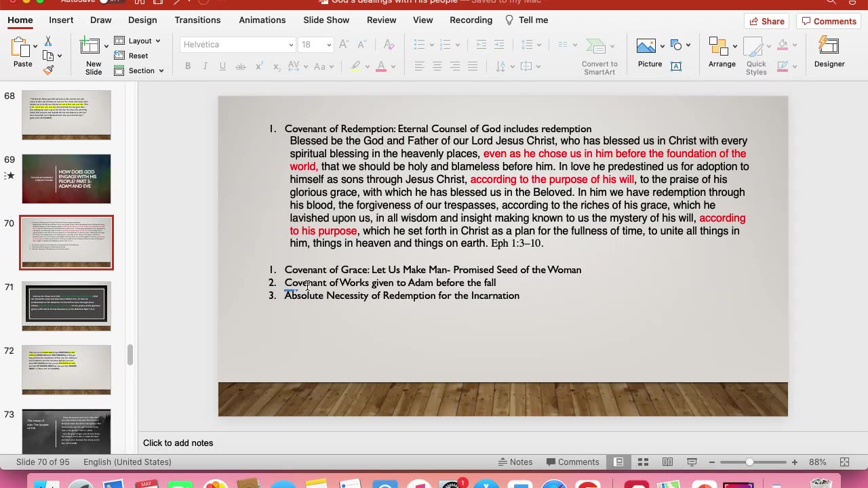Click the Comments button in ribbon
This screenshot has height=488, width=868.
click(x=829, y=21)
